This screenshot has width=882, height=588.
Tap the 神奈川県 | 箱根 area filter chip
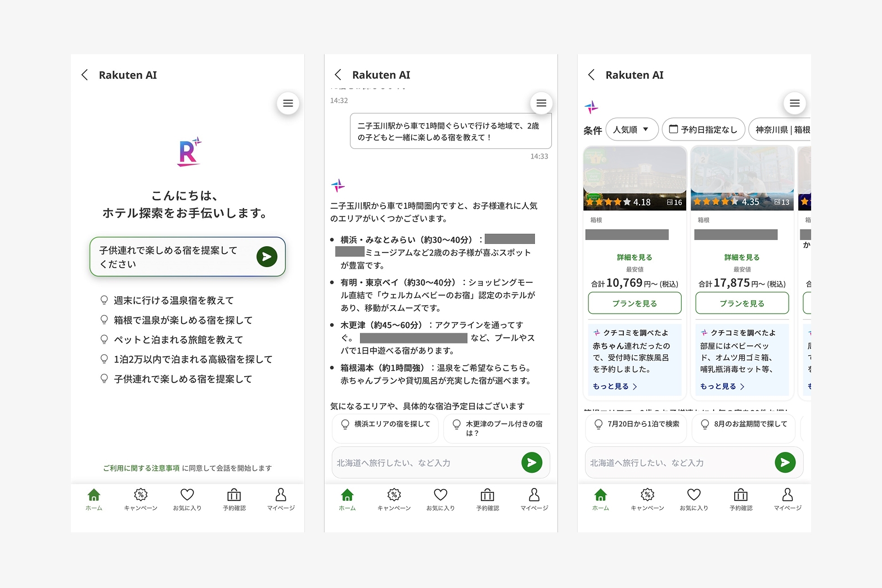[780, 129]
